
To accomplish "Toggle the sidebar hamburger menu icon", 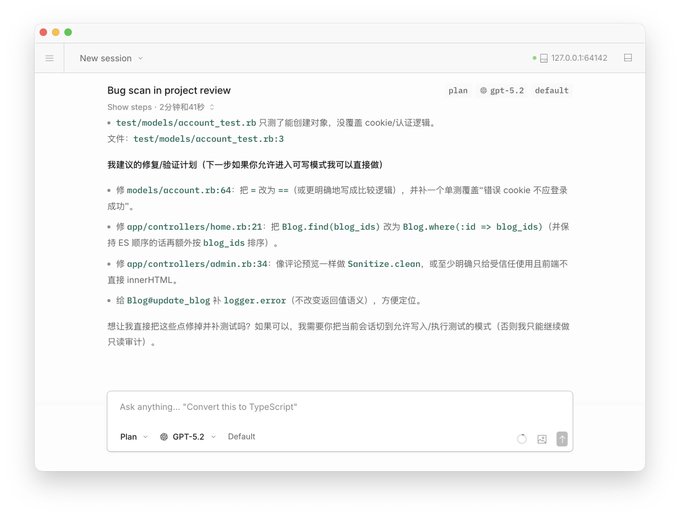I will (49, 58).
